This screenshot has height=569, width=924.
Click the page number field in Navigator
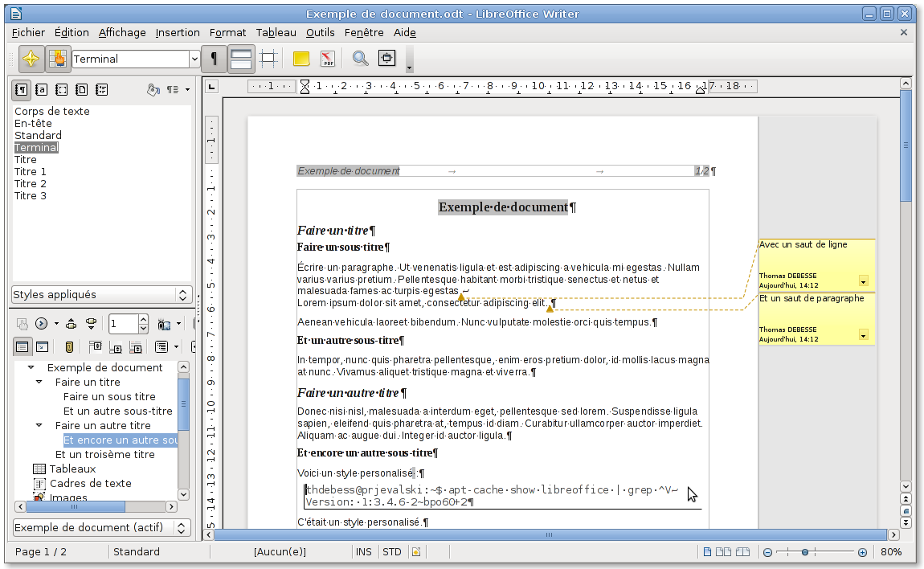click(123, 323)
